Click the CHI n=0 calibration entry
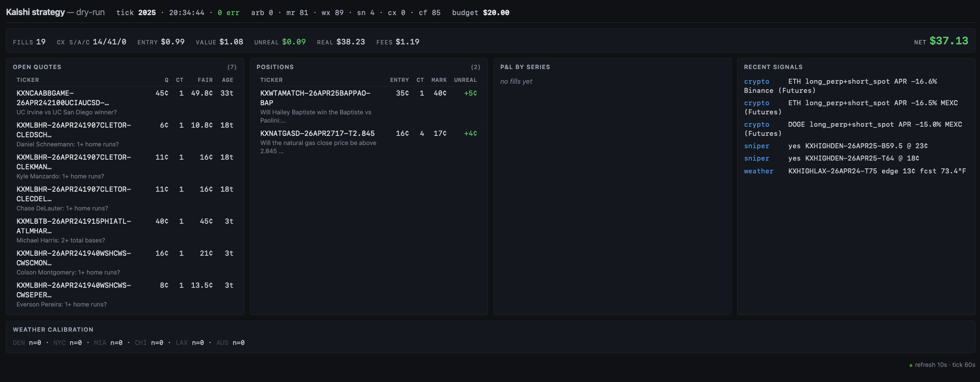Image resolution: width=980 pixels, height=382 pixels. [149, 343]
